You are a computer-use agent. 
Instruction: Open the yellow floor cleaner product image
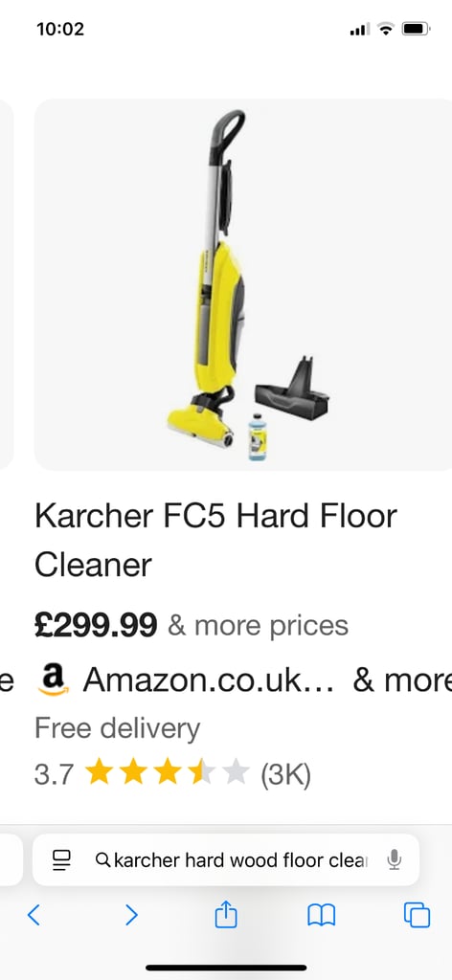click(x=243, y=284)
